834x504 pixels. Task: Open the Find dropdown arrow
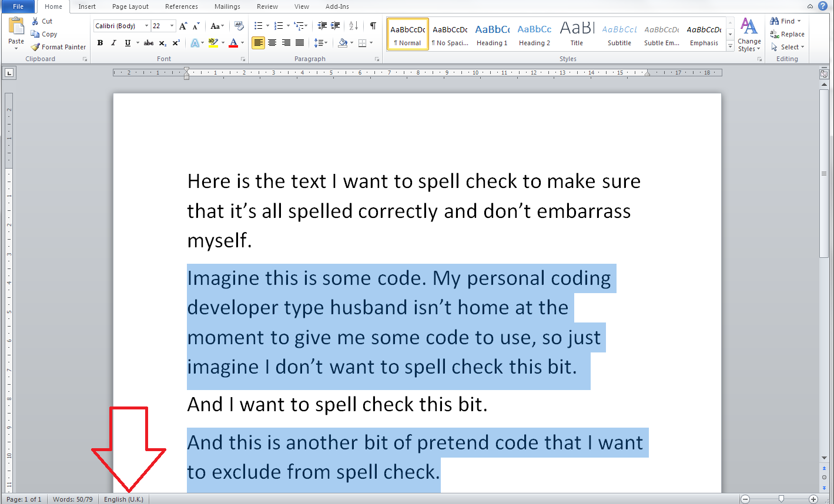pyautogui.click(x=799, y=21)
